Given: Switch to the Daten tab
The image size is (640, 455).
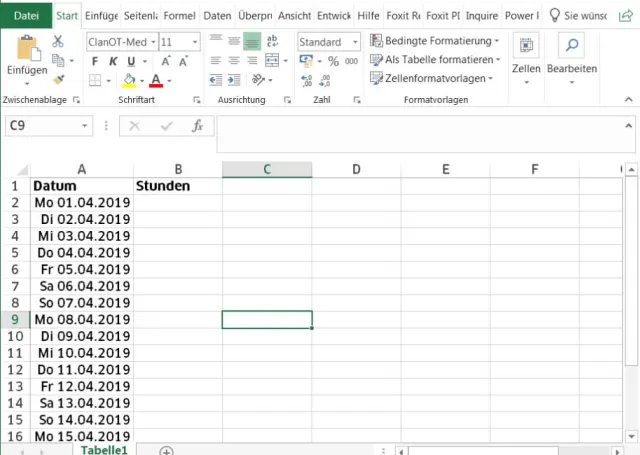Looking at the screenshot, I should [x=217, y=16].
